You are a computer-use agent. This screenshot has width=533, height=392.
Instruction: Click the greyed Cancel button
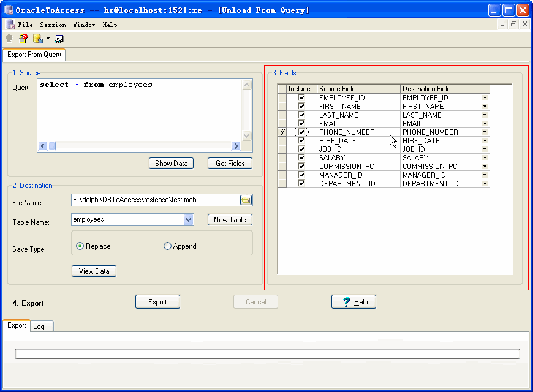(x=255, y=302)
